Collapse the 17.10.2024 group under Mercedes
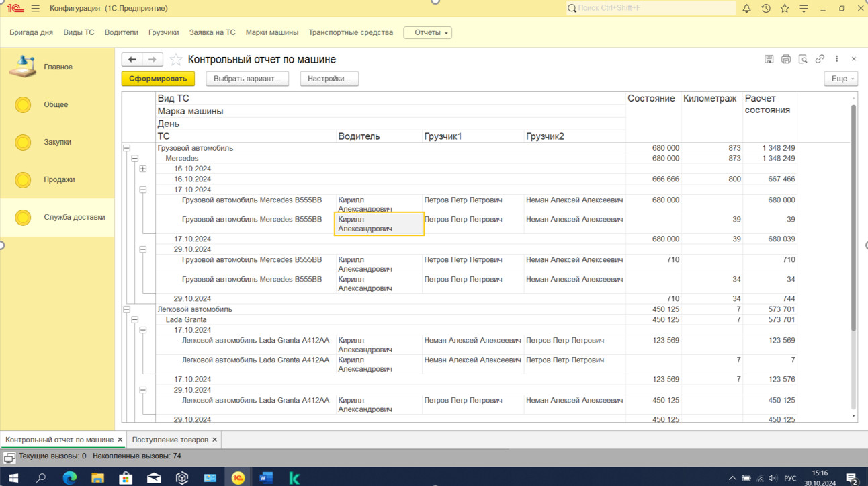 (142, 190)
